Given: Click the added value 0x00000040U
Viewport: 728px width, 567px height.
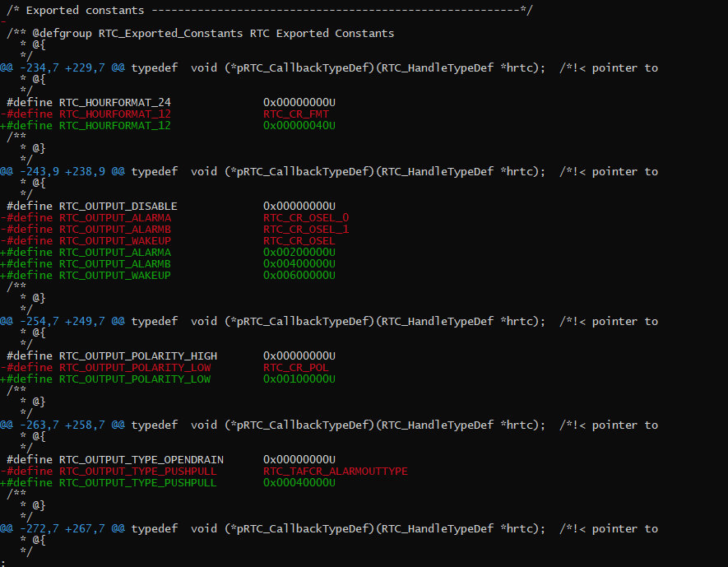Looking at the screenshot, I should tap(299, 125).
